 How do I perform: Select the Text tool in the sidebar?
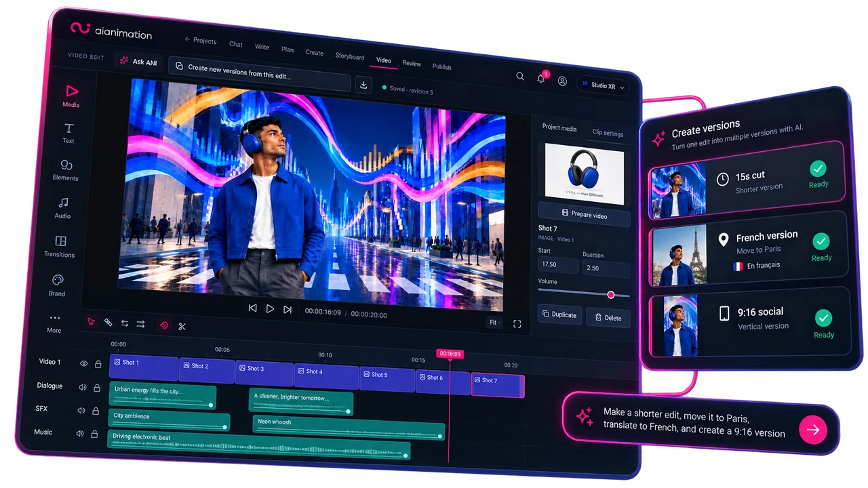coord(68,133)
